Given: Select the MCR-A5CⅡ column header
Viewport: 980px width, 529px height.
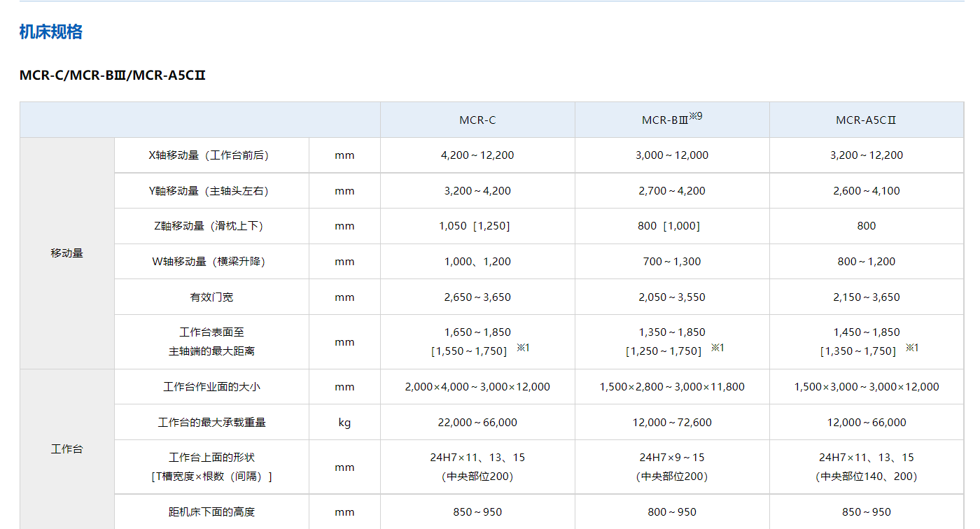Looking at the screenshot, I should click(866, 120).
